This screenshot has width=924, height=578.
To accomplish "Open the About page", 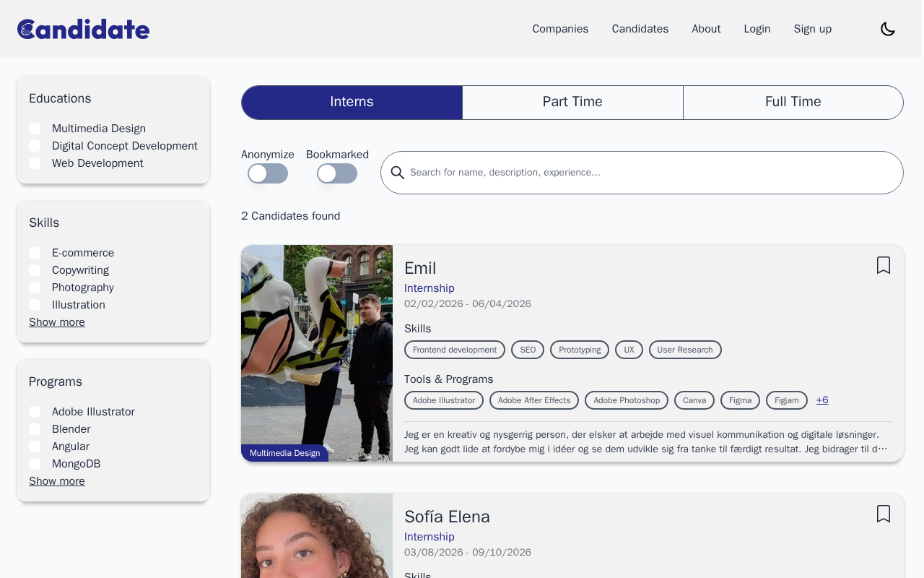I will point(706,29).
